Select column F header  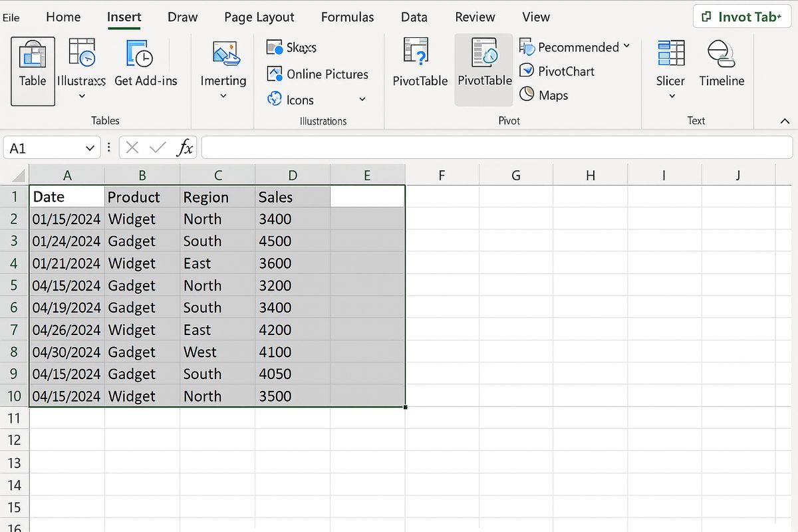point(442,176)
